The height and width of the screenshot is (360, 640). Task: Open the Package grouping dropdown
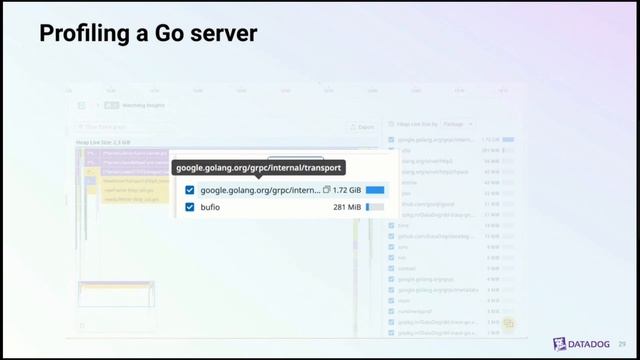tap(458, 124)
